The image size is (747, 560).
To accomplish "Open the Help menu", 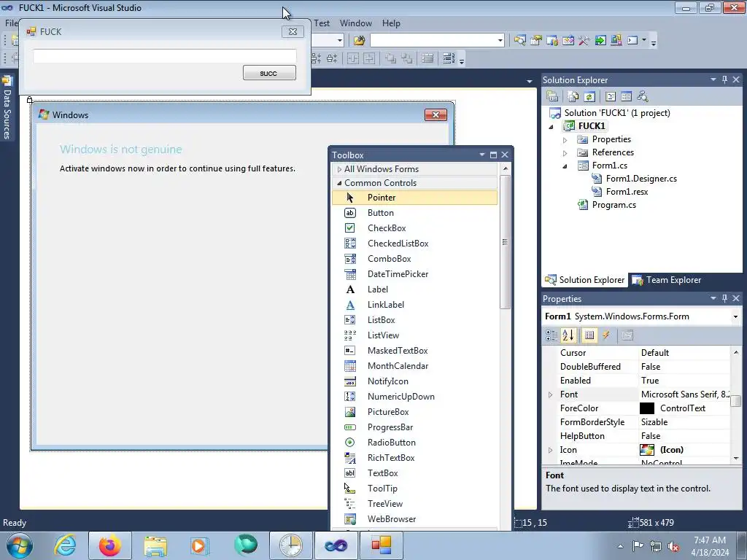I will 391,23.
